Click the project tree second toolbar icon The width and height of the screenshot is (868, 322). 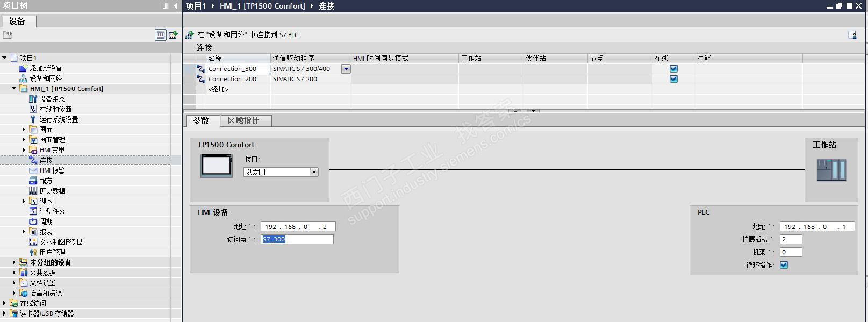click(x=173, y=35)
